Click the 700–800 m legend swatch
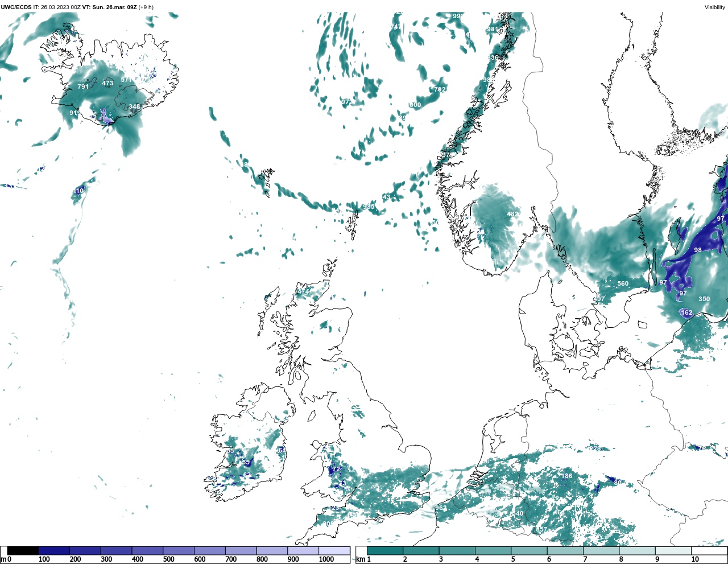The image size is (728, 564). pos(241,550)
